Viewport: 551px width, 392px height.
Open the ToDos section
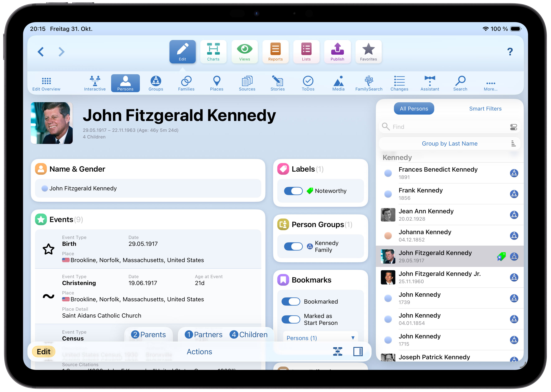pos(308,83)
